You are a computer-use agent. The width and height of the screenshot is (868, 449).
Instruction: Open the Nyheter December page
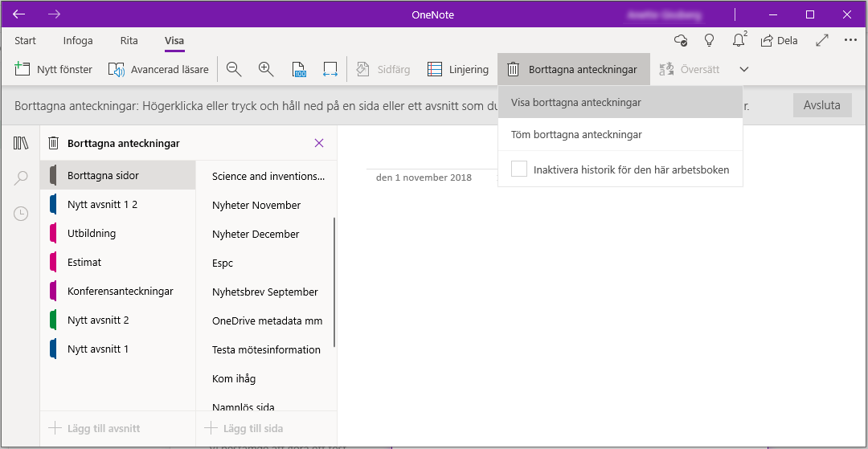point(256,235)
